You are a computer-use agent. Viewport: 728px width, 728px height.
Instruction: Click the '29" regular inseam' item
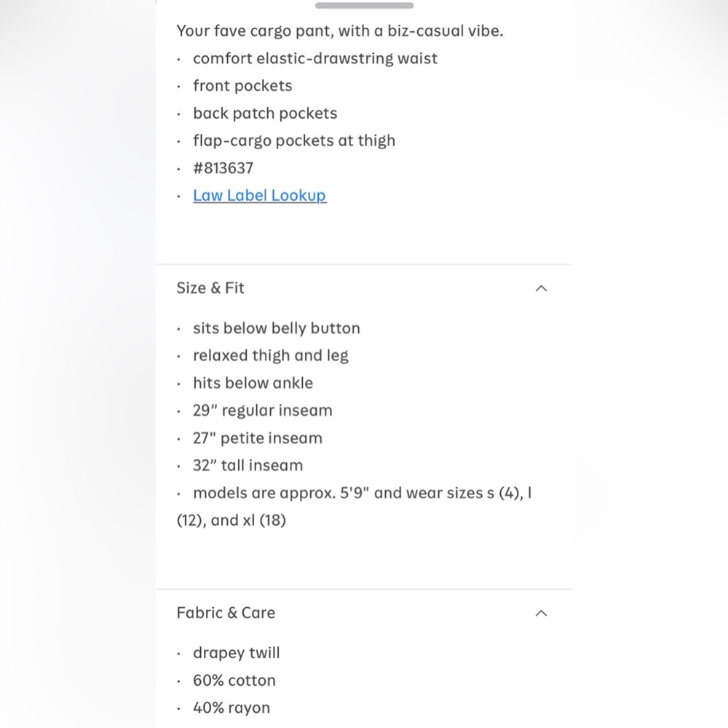(262, 411)
